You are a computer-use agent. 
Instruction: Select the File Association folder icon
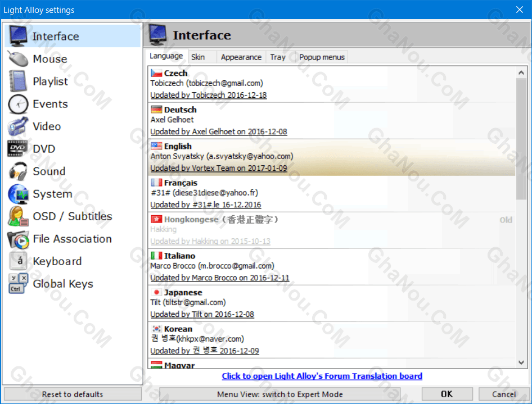coord(18,239)
